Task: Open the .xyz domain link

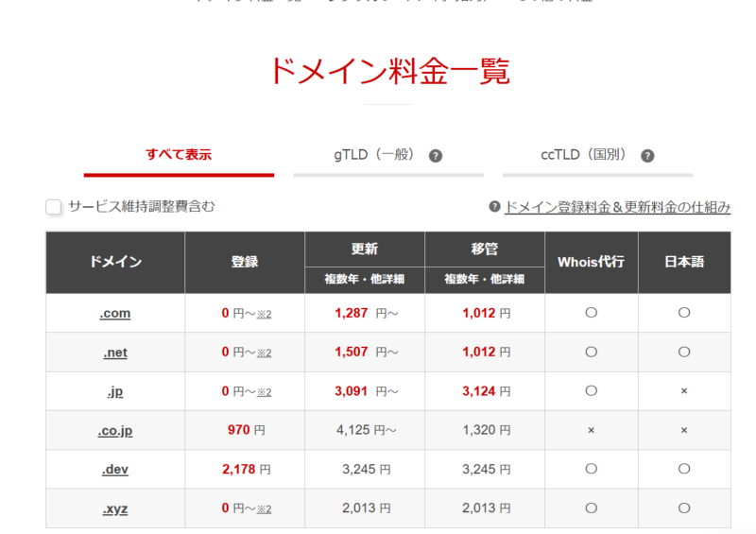Action: [115, 508]
